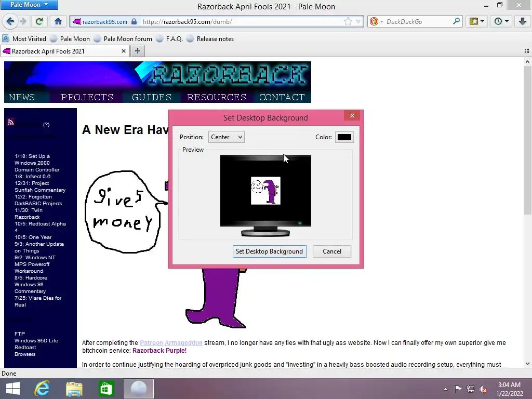This screenshot has height=399, width=532.
Task: Click the FTP sidebar link
Action: click(x=20, y=334)
